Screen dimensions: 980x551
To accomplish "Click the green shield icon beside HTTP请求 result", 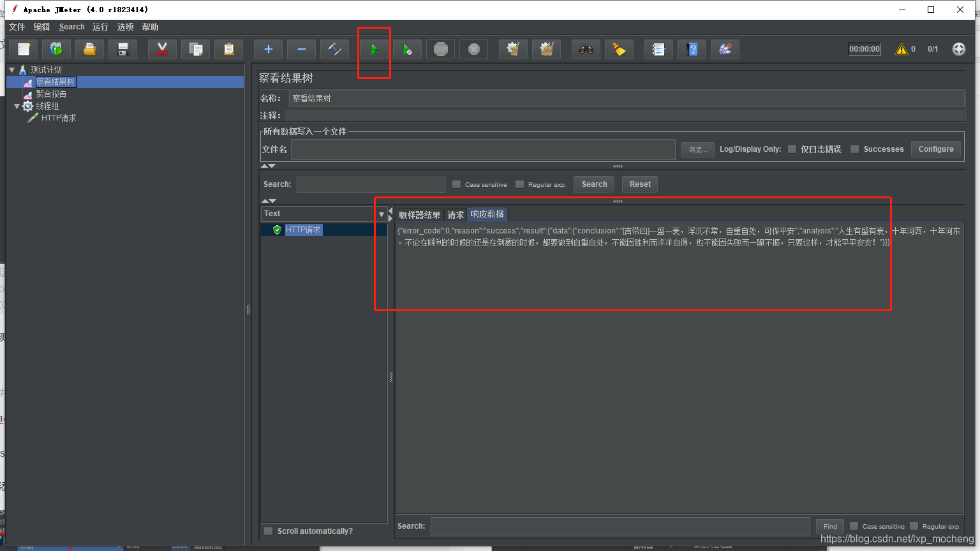I will pyautogui.click(x=277, y=230).
